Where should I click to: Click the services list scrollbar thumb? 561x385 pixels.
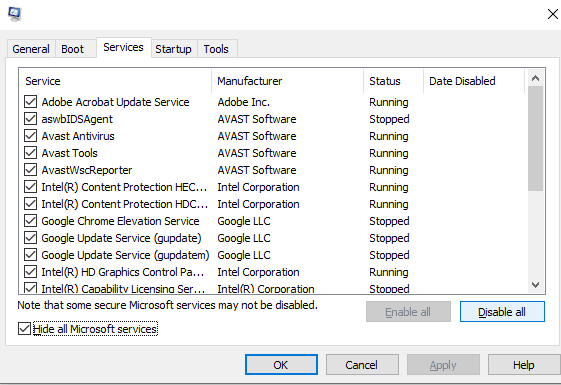click(x=535, y=139)
